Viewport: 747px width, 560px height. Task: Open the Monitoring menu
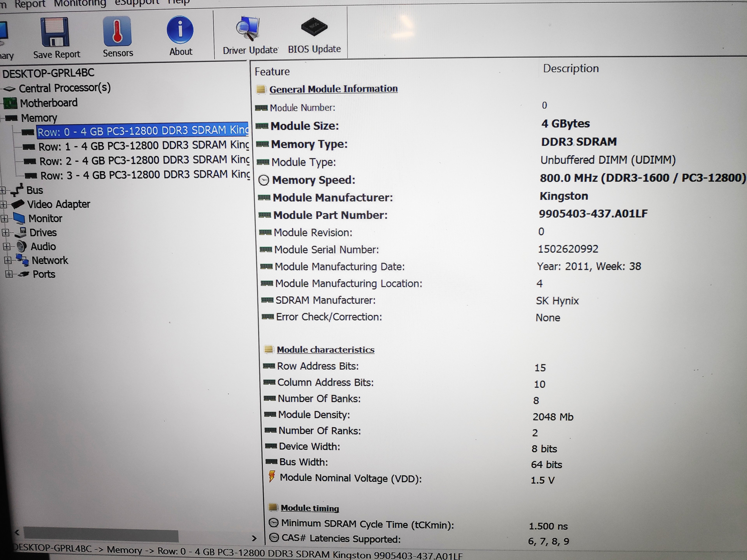pyautogui.click(x=80, y=3)
